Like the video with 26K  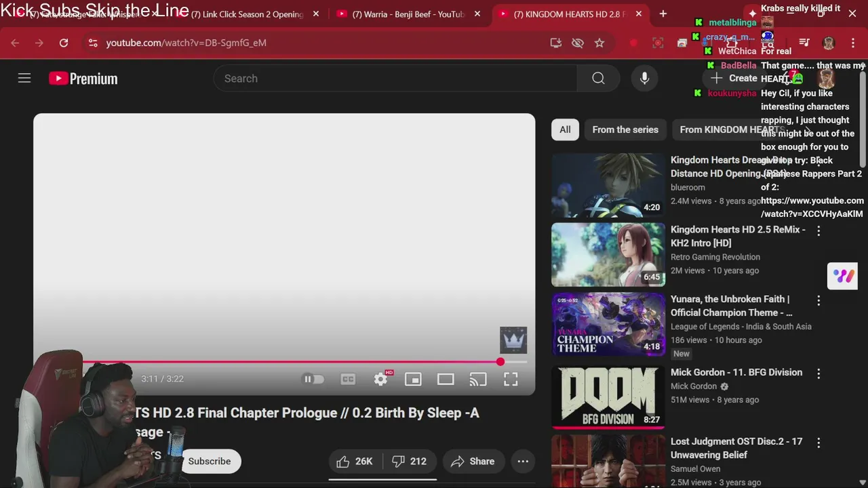pos(355,462)
